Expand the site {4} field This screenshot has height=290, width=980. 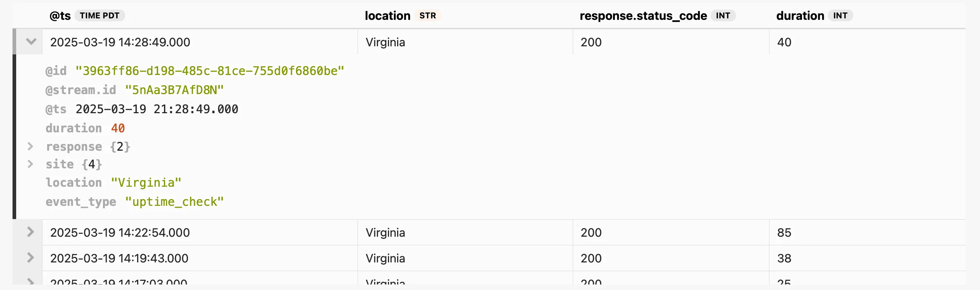click(31, 164)
